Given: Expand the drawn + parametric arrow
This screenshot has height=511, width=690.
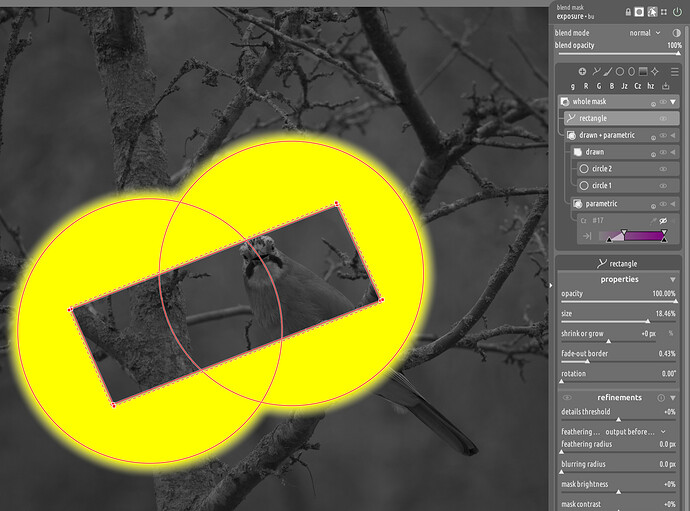Looking at the screenshot, I should [673, 135].
